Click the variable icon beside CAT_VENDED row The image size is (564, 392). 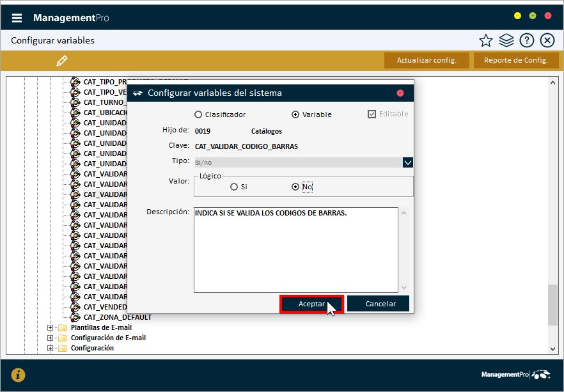[x=75, y=307]
